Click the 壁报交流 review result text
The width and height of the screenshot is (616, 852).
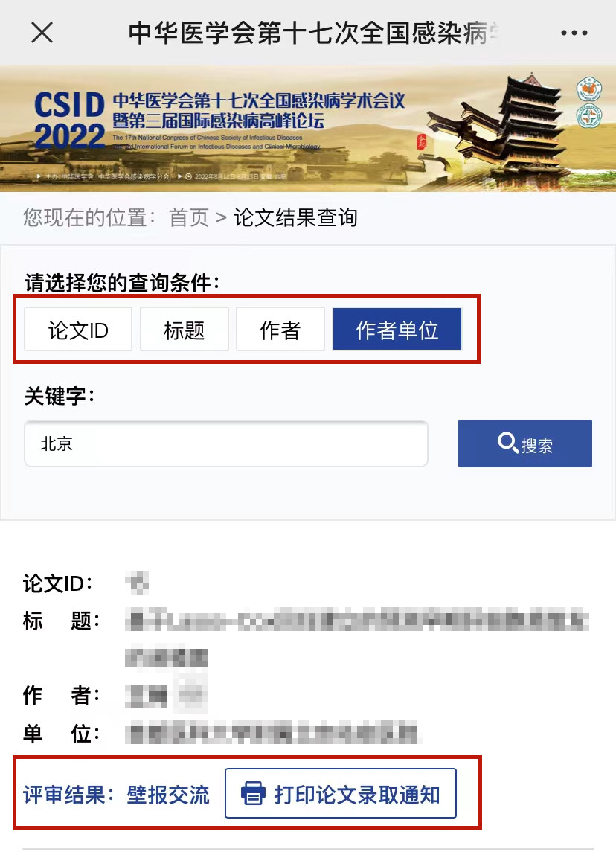click(x=168, y=795)
